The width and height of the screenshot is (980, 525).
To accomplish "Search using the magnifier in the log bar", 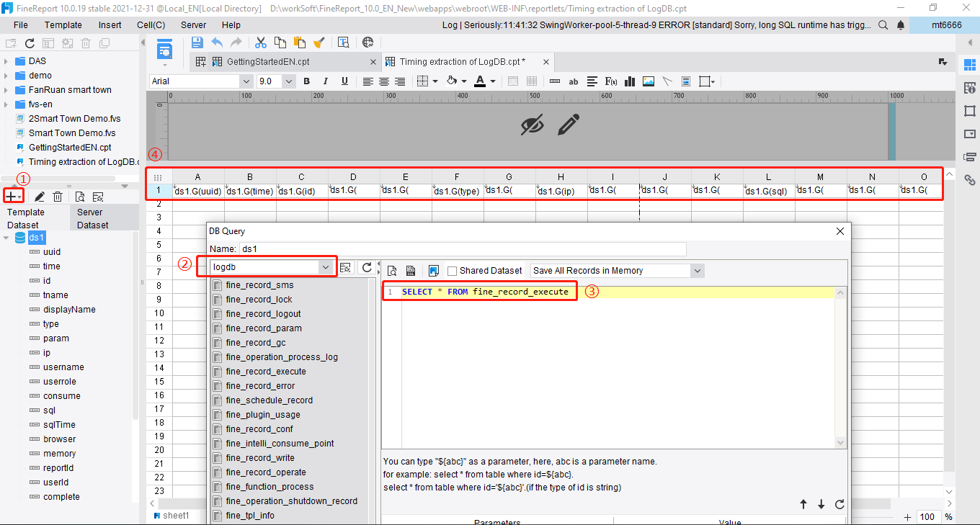I will click(883, 25).
